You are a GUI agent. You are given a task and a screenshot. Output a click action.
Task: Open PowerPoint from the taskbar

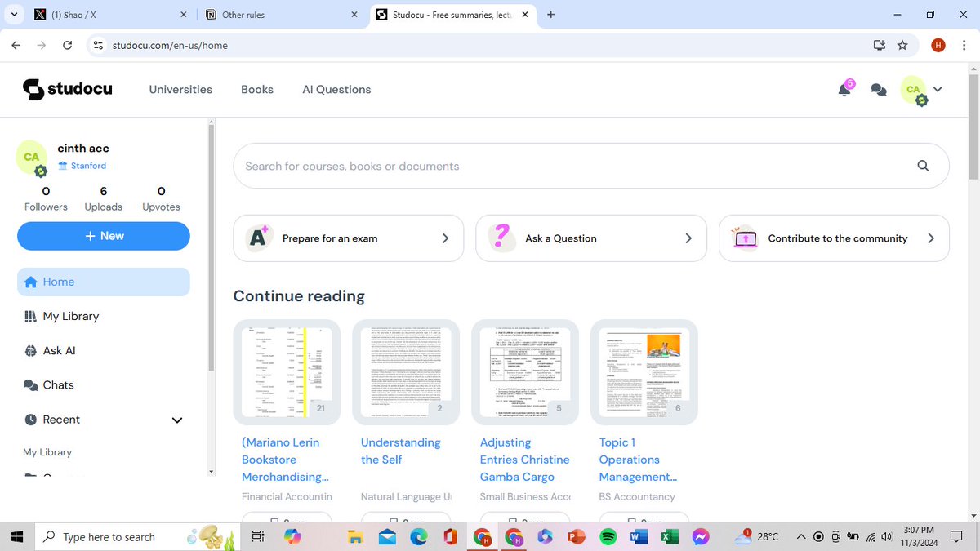click(577, 536)
